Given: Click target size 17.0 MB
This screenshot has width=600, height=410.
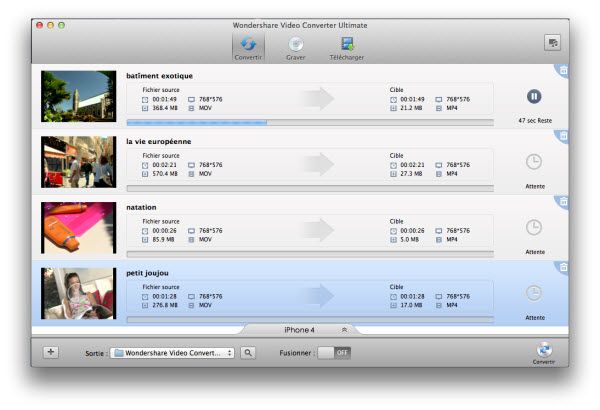Looking at the screenshot, I should (411, 305).
